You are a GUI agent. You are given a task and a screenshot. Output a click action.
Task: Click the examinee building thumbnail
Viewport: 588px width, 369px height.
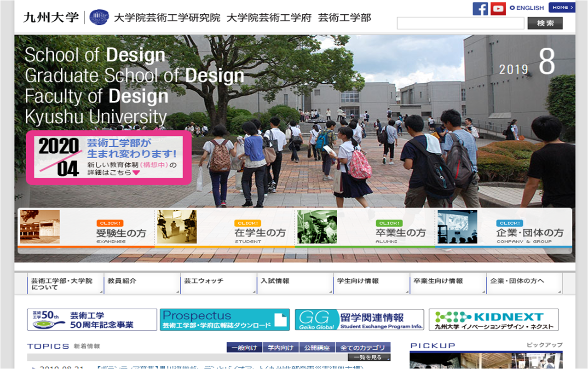(x=40, y=227)
